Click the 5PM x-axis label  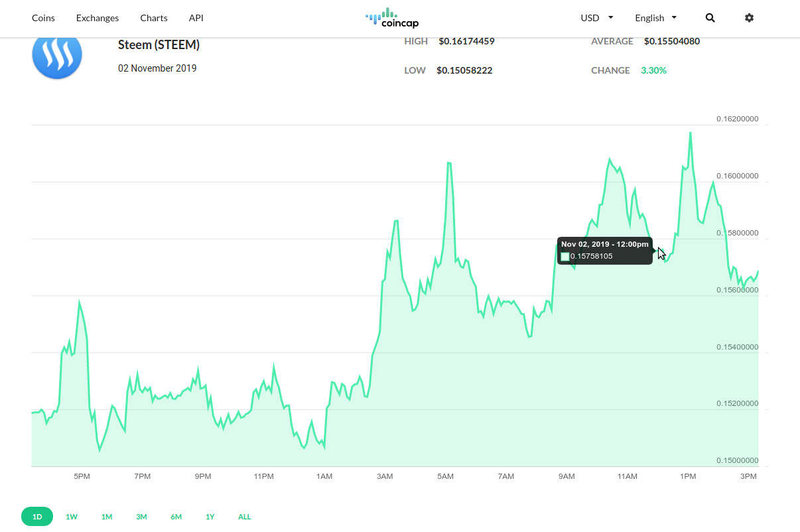(82, 476)
